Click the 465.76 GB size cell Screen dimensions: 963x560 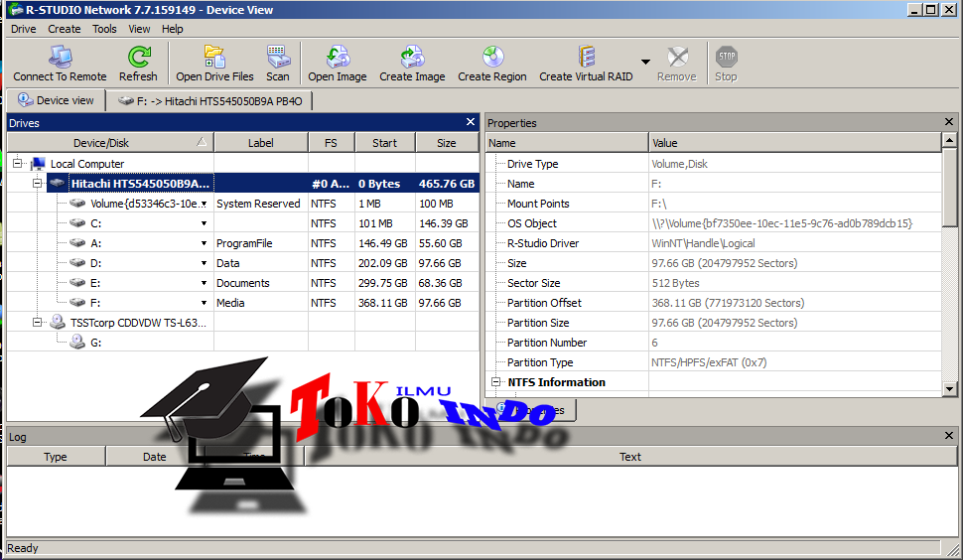click(x=447, y=183)
